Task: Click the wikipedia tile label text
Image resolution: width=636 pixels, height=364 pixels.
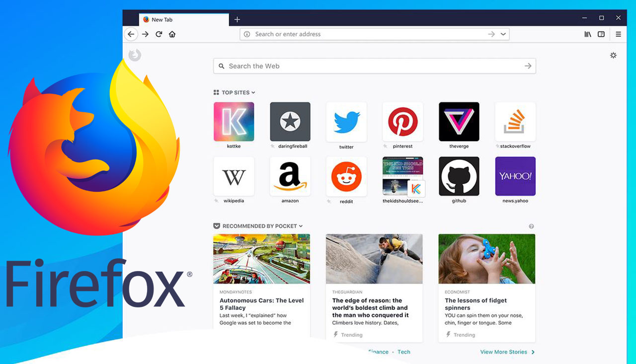Action: point(234,201)
